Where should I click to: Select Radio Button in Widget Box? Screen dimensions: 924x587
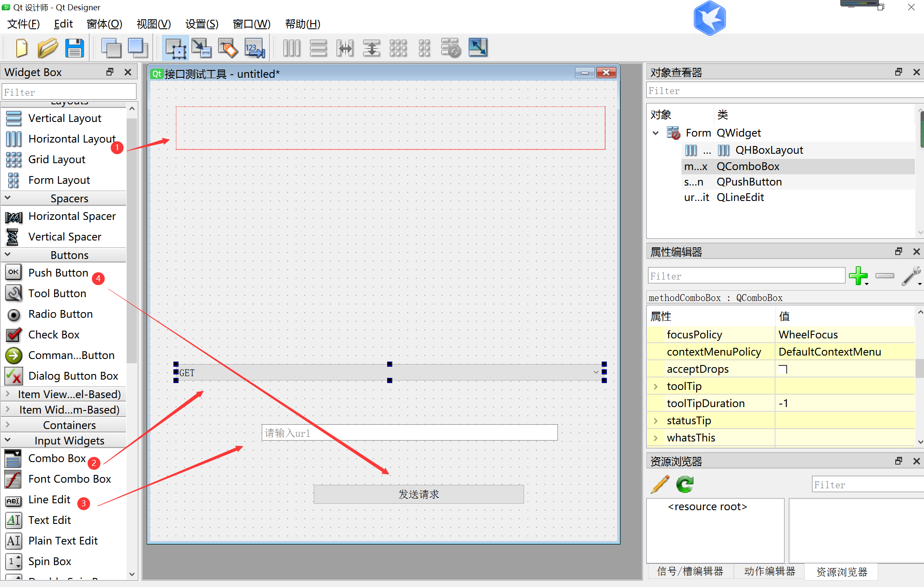tap(60, 314)
